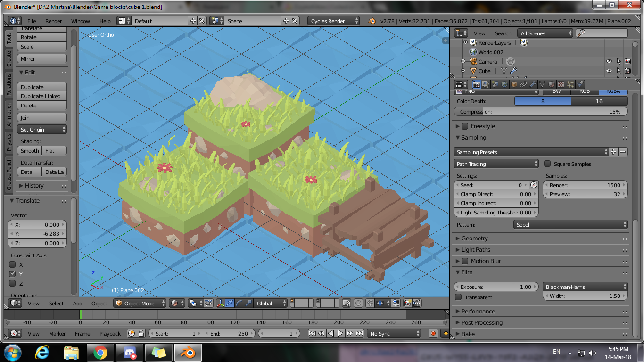Image resolution: width=644 pixels, height=362 pixels.
Task: Open the Sobol pattern dropdown
Action: coord(570,225)
